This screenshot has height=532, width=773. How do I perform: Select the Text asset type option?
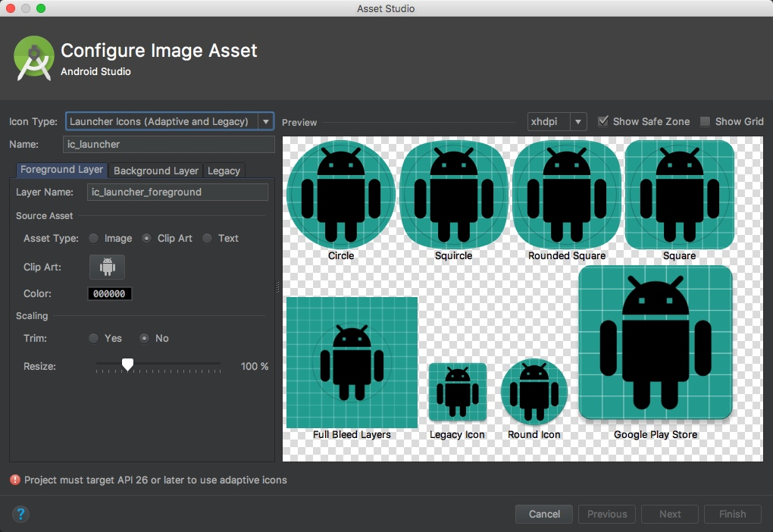pos(208,238)
